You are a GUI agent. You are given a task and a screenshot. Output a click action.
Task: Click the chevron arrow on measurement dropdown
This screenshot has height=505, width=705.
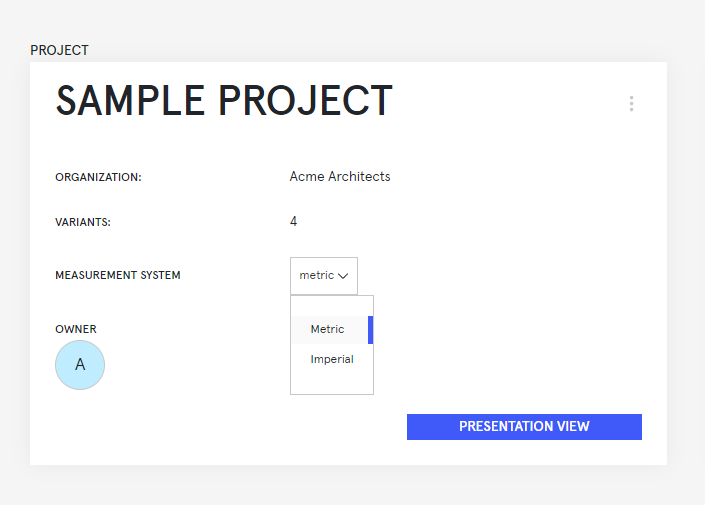point(344,276)
